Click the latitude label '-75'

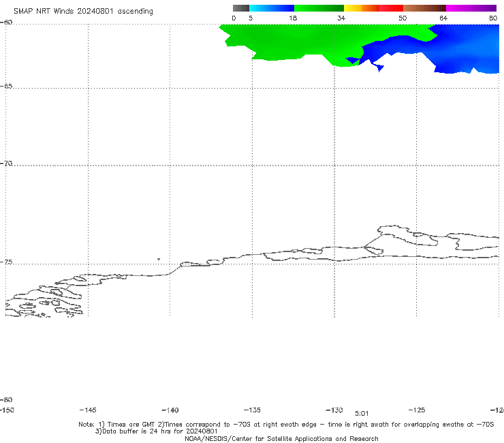6,262
